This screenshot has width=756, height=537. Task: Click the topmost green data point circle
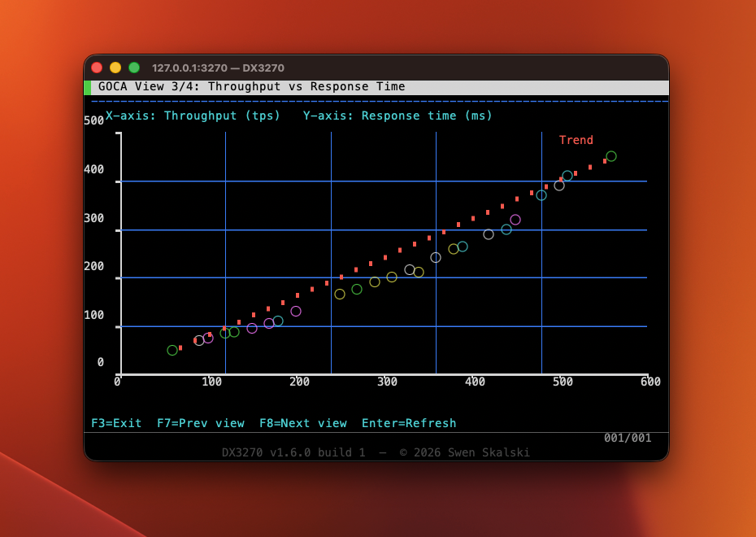pos(610,156)
